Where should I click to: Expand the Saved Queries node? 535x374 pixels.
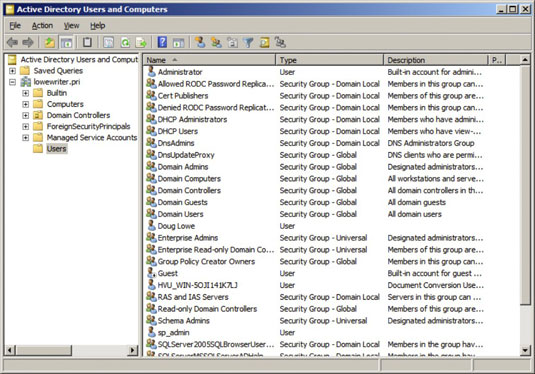pyautogui.click(x=12, y=71)
